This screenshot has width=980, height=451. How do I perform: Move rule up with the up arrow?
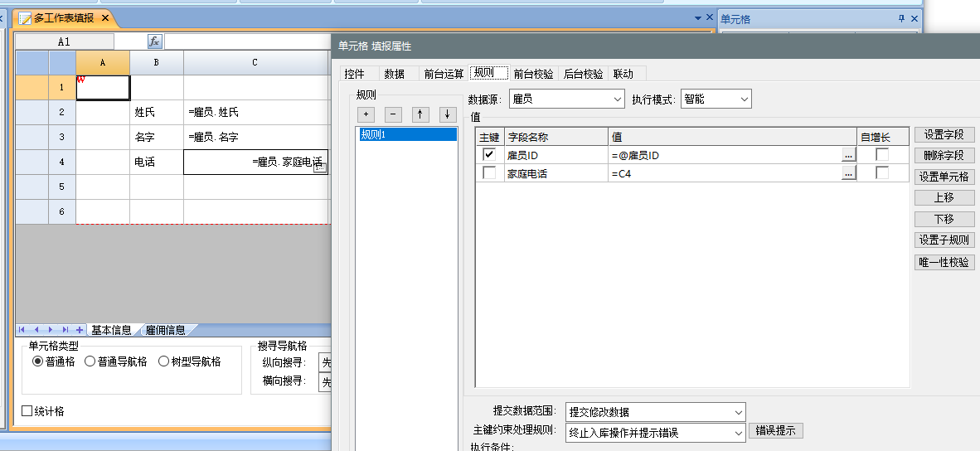click(421, 114)
